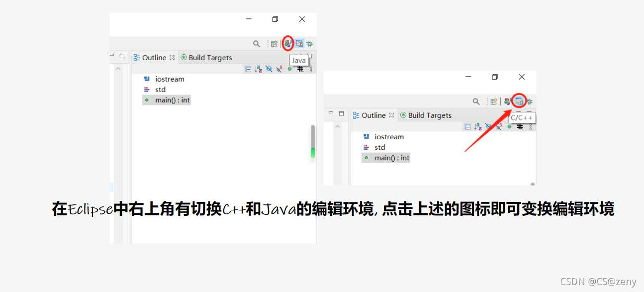Viewport: 644px width, 292px height.
Task: Open the search magnifier in the right window
Action: (x=476, y=101)
